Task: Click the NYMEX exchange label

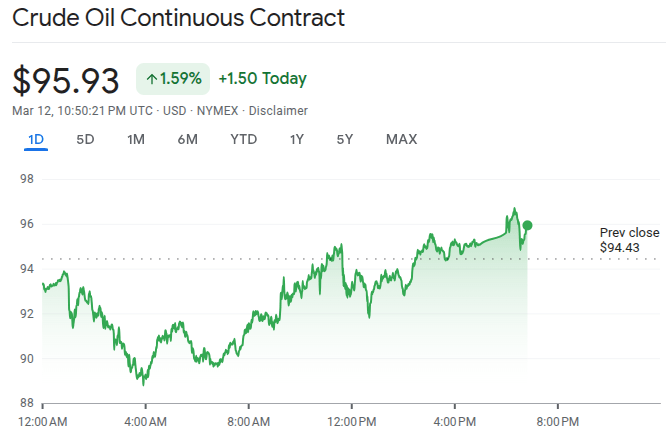Action: point(216,111)
